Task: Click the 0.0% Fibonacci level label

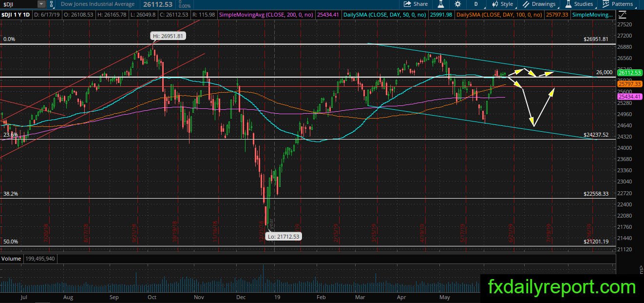Action: pos(10,39)
